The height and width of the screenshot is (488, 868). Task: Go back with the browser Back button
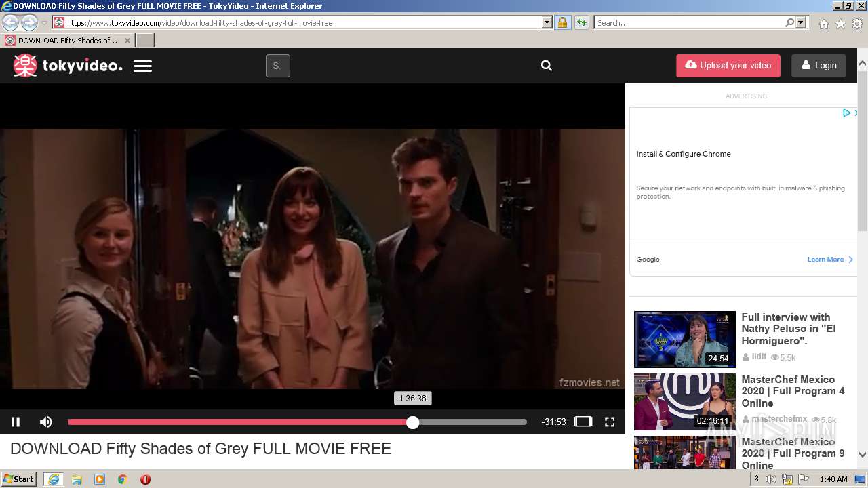click(11, 22)
